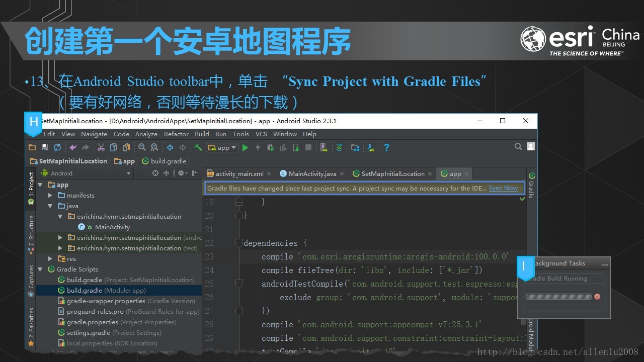Switch to MainActivity.java tab
This screenshot has width=644, height=362.
(x=311, y=173)
